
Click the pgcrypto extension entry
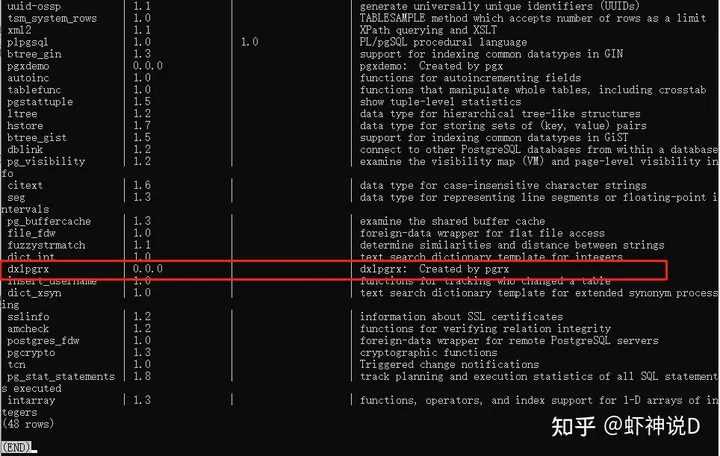tap(31, 353)
